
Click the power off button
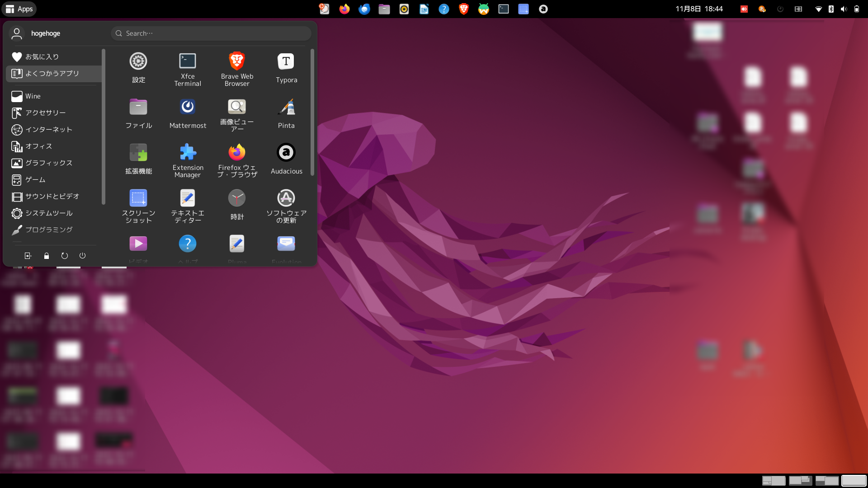(82, 256)
